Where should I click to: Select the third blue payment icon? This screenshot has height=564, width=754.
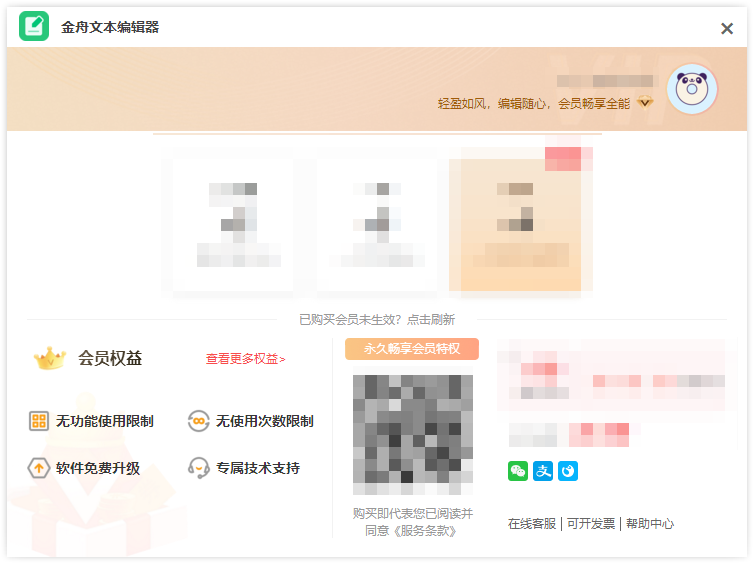[568, 471]
